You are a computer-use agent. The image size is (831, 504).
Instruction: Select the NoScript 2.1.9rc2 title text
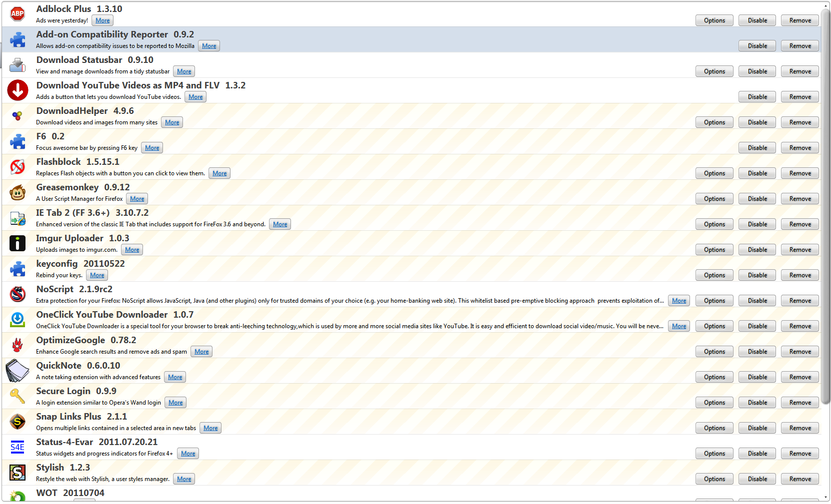74,289
